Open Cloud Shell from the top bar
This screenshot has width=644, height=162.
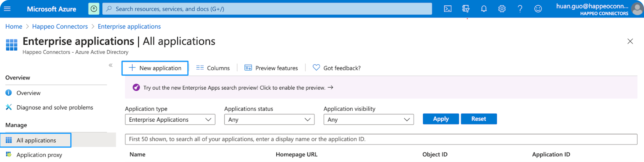tap(447, 9)
